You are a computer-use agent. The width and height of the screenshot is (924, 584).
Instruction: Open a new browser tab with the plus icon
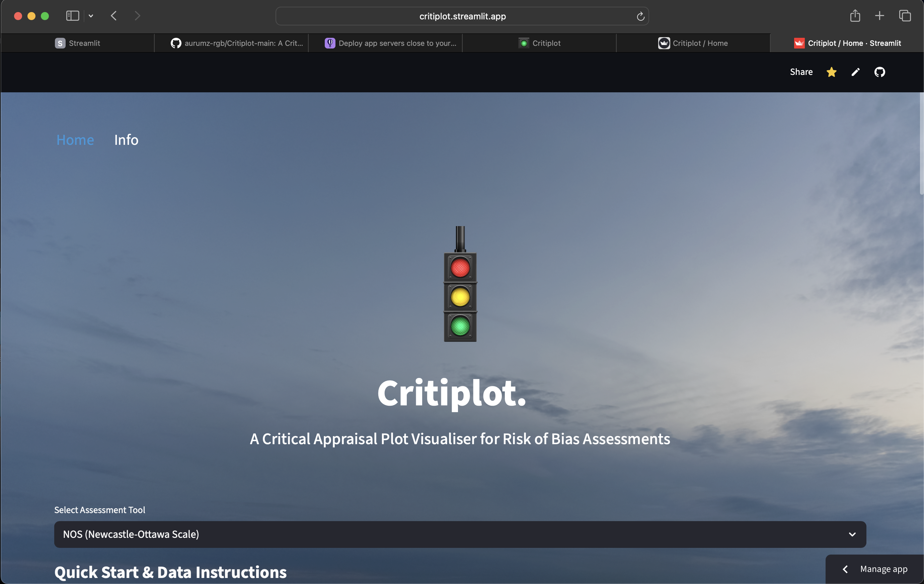(x=879, y=16)
